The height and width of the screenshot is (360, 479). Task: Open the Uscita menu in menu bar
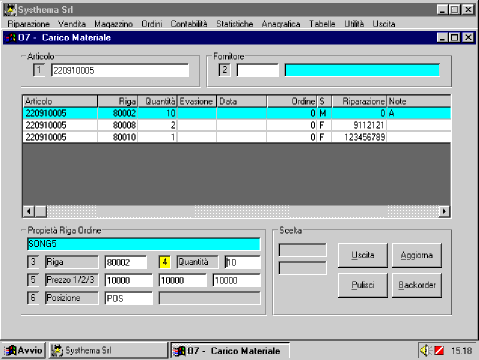coord(384,24)
